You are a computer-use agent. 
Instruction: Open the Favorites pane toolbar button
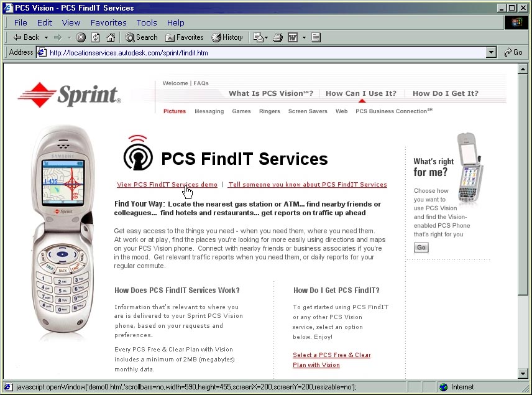coord(184,37)
